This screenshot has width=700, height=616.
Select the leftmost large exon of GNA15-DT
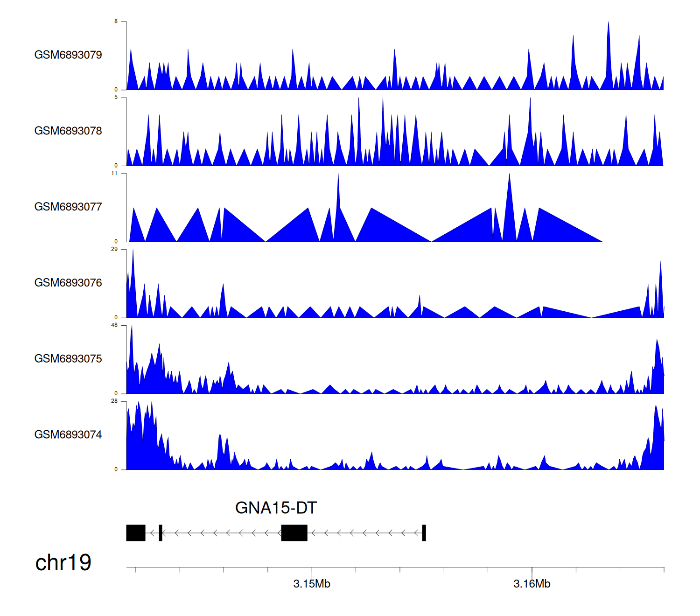[136, 533]
